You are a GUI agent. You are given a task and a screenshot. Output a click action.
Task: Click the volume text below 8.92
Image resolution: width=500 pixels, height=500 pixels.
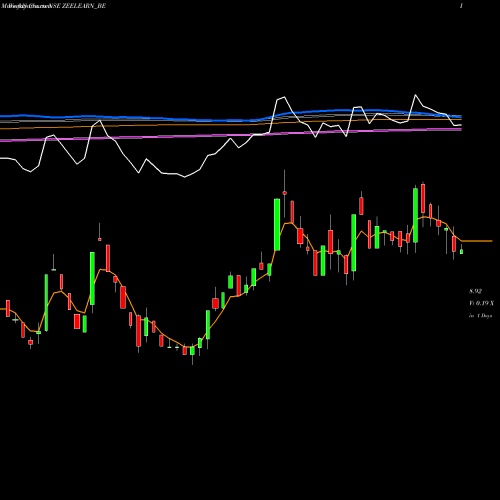click(481, 303)
